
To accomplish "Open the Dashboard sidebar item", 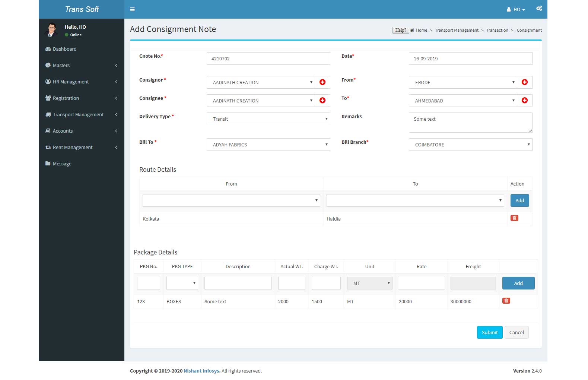I will [64, 49].
